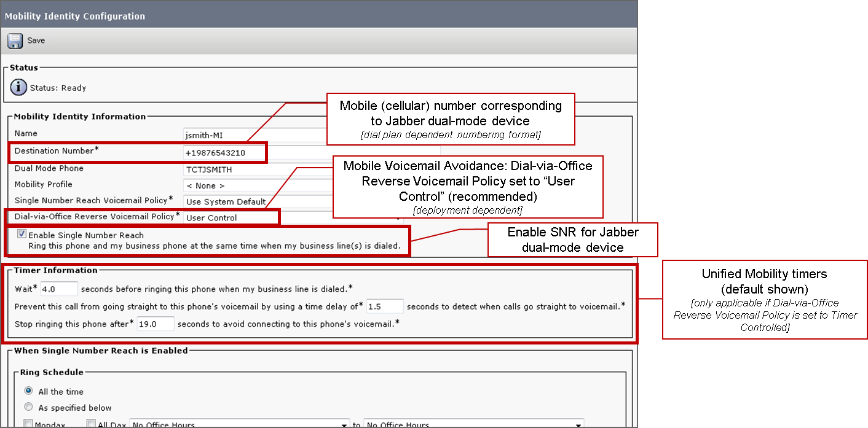The image size is (868, 428).
Task: Toggle the Monday checkbox
Action: (28, 424)
